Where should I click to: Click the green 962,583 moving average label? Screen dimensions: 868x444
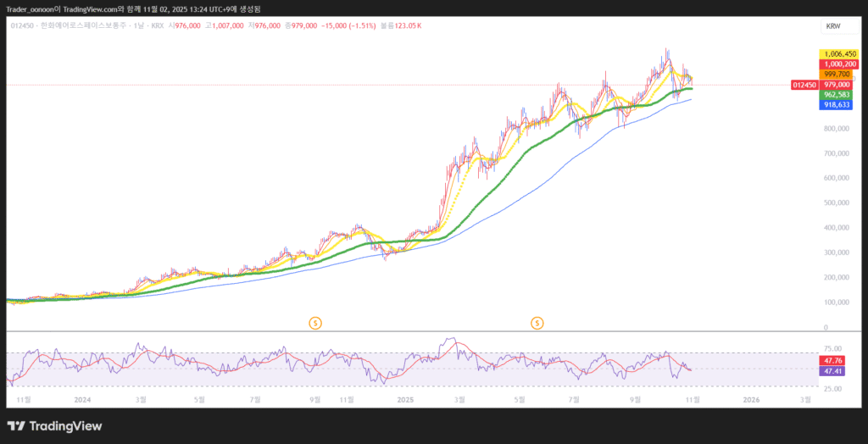pos(837,95)
